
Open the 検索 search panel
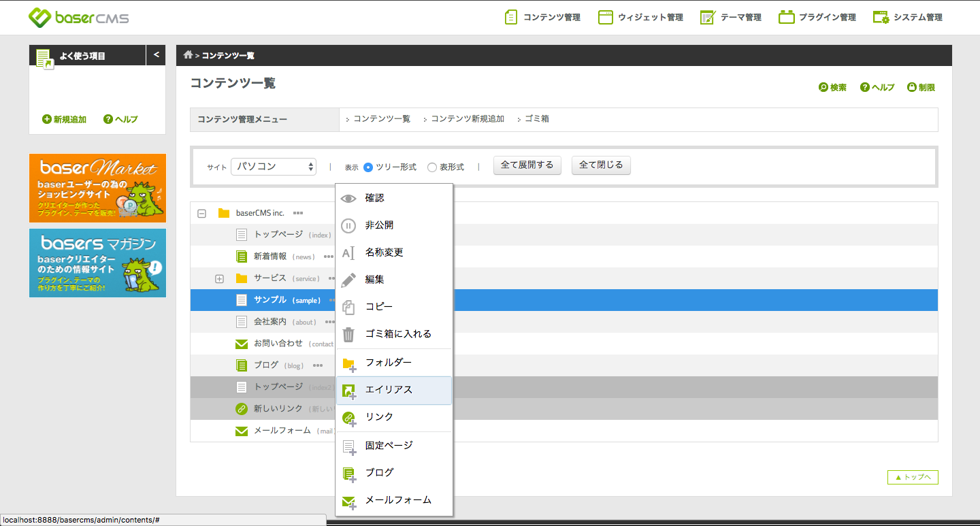[832, 87]
